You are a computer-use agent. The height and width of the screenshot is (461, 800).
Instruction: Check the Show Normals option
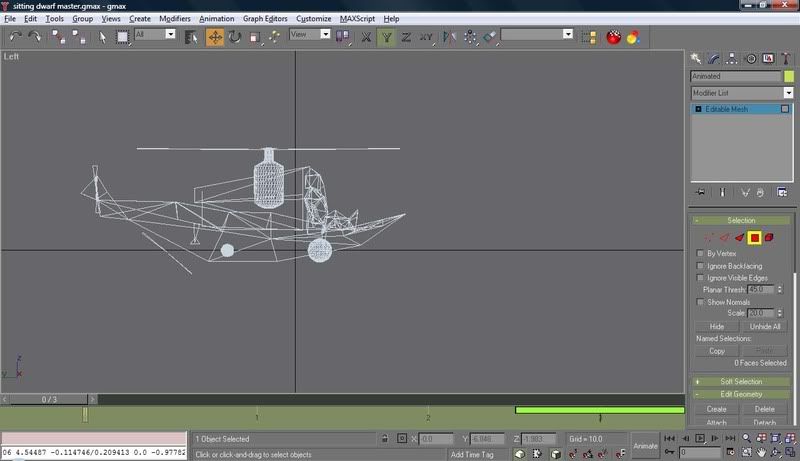click(700, 301)
